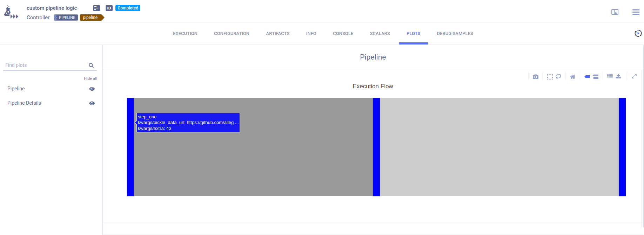Click the pipeline controller logo icon
644x235 pixels.
pyautogui.click(x=11, y=12)
